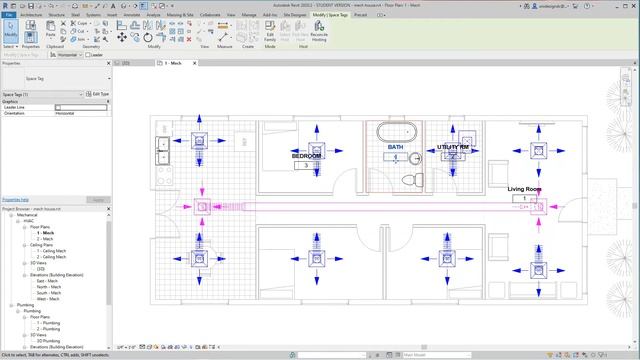Screen dimensions: 640x360
Task: Open the File tab
Action: click(9, 15)
